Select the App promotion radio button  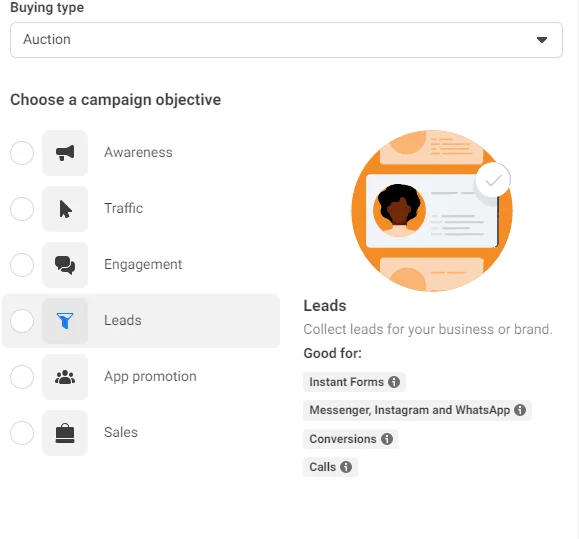(22, 377)
